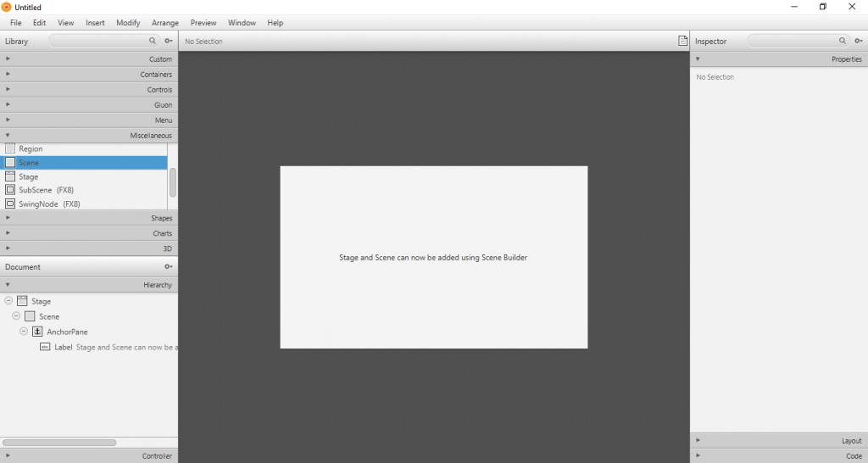Expand the Charts library section
This screenshot has width=868, height=463.
[88, 233]
